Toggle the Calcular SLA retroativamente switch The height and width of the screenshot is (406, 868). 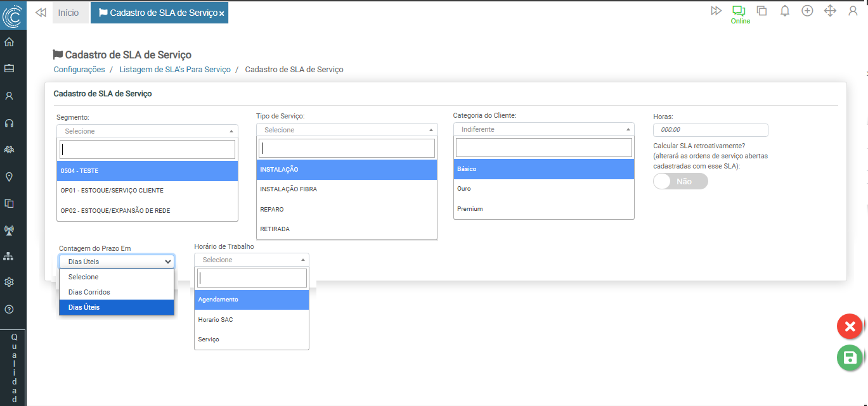pyautogui.click(x=680, y=181)
